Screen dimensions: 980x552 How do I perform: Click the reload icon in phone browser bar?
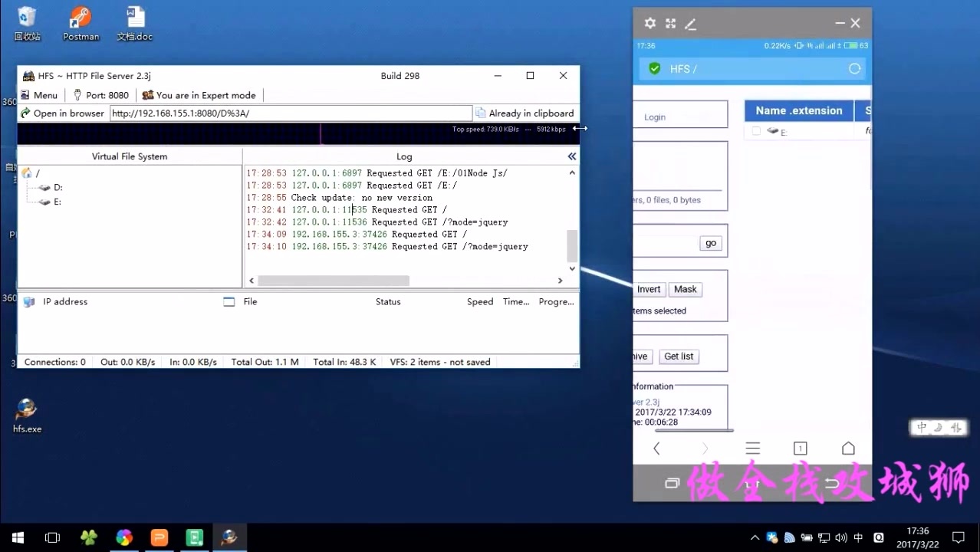point(854,69)
